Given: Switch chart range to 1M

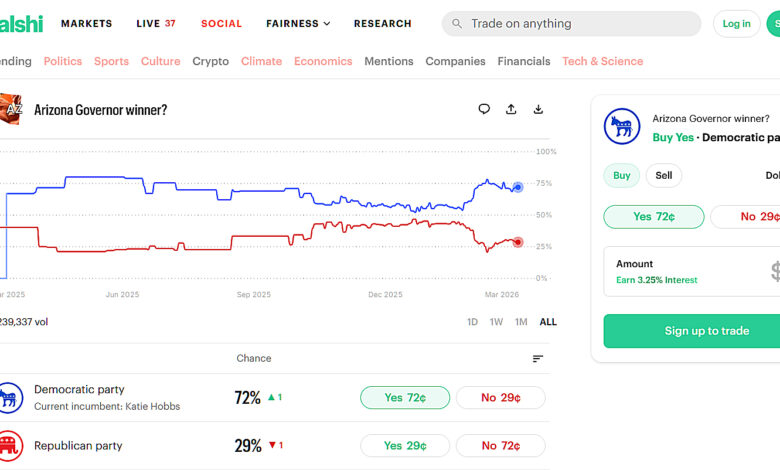Looking at the screenshot, I should [x=521, y=322].
